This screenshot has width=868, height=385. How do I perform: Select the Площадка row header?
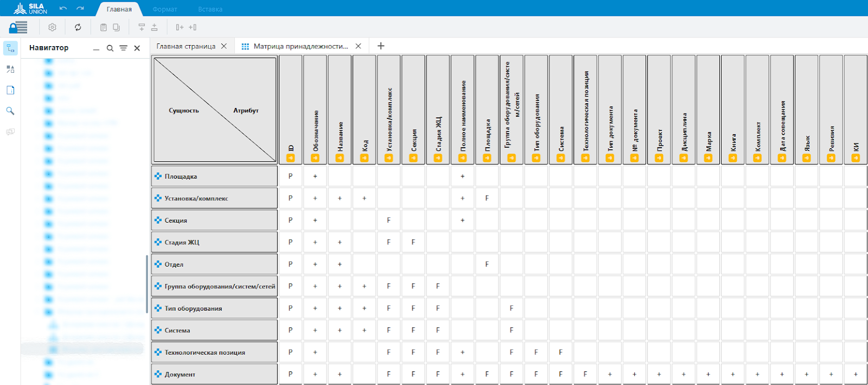(214, 176)
